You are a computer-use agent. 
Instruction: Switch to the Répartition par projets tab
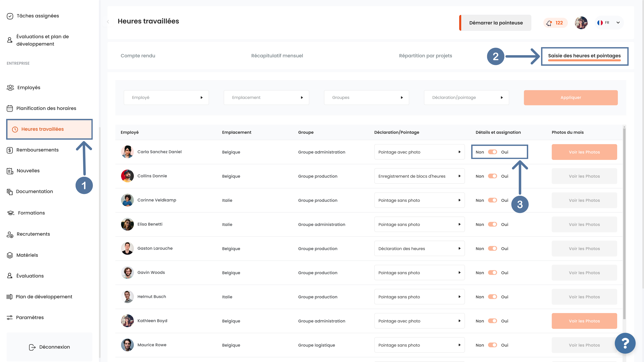click(425, 56)
